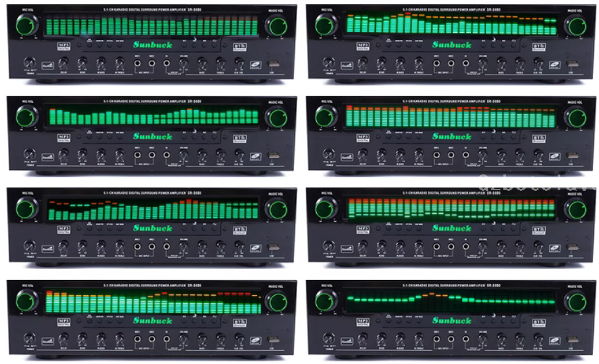599x364 pixels.
Task: Click the ECHO knob on the top-left amplifier
Action: (82, 62)
